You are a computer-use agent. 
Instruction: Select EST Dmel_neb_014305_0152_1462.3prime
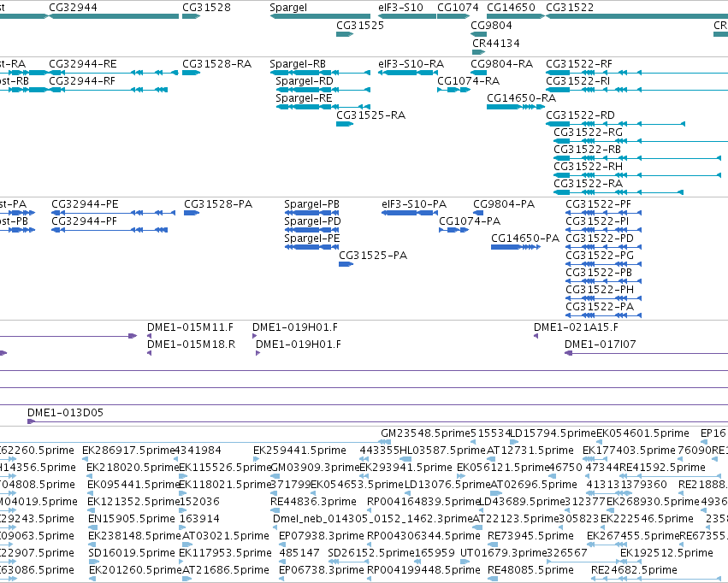click(373, 519)
